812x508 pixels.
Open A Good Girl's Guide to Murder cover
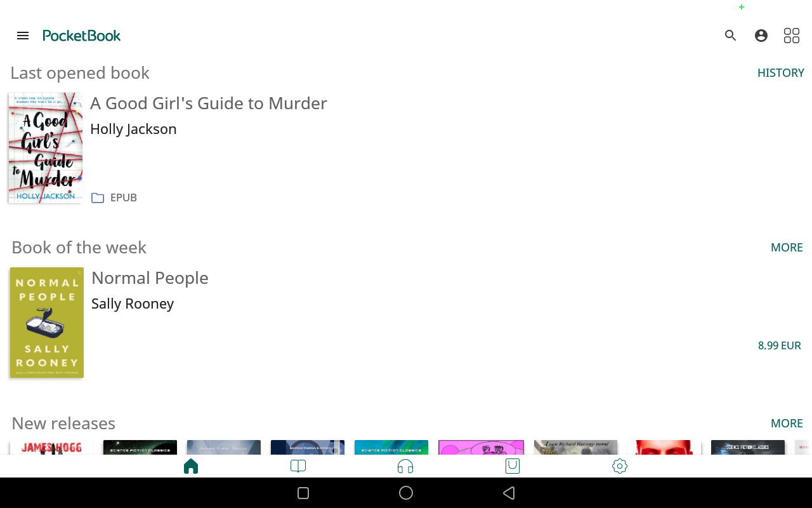click(46, 148)
